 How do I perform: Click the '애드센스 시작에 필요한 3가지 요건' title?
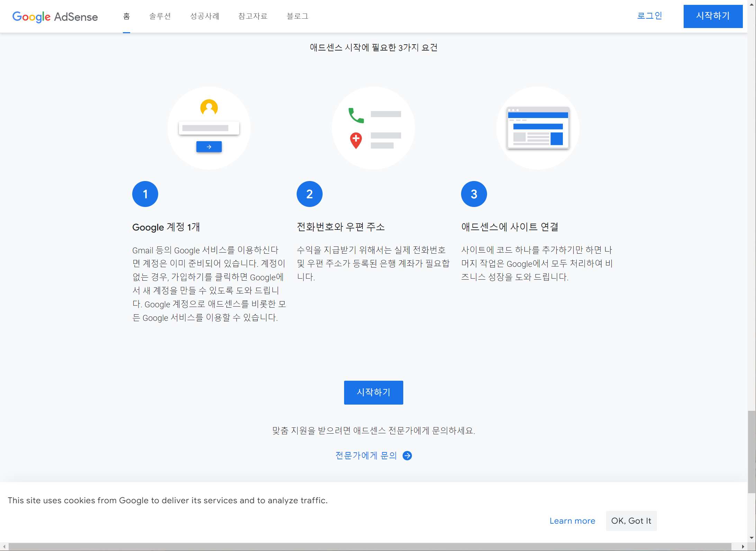[x=373, y=47]
